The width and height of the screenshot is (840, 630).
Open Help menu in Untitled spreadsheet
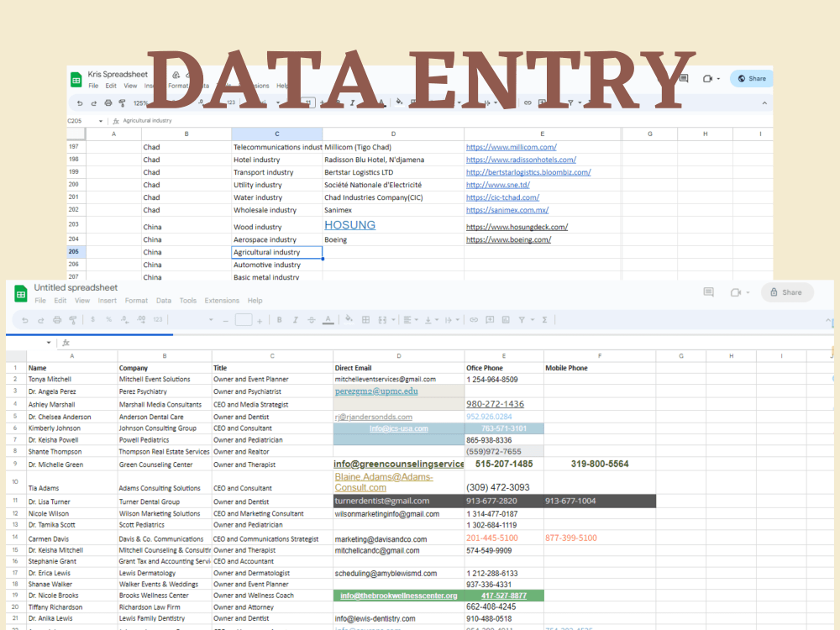255,301
